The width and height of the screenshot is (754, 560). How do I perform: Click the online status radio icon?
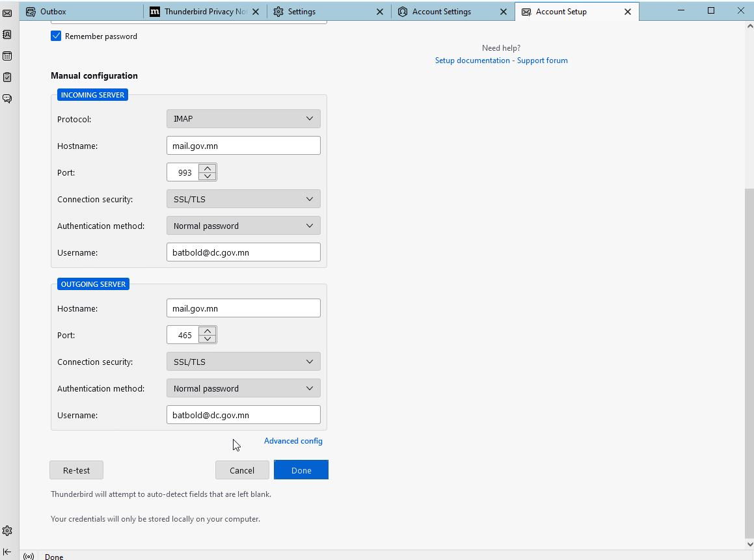pos(29,557)
